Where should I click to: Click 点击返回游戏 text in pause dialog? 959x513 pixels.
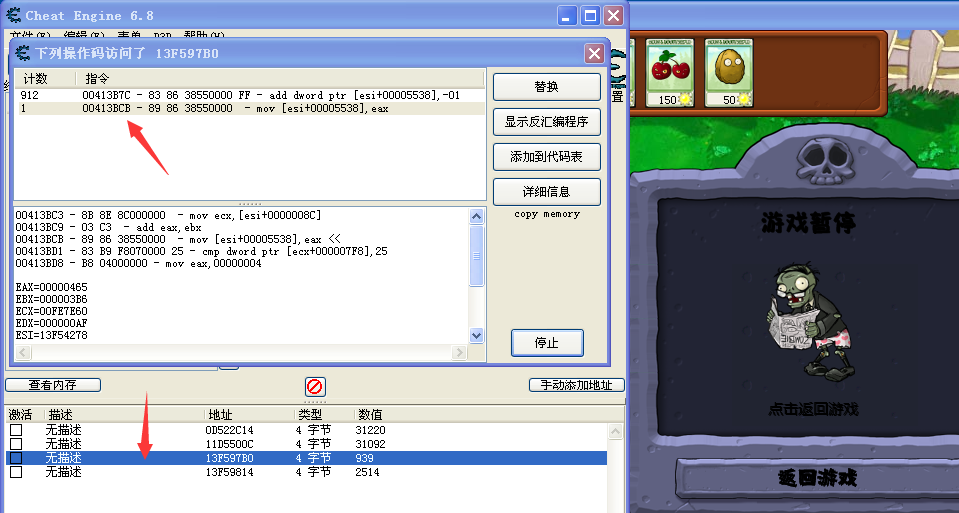click(x=813, y=409)
